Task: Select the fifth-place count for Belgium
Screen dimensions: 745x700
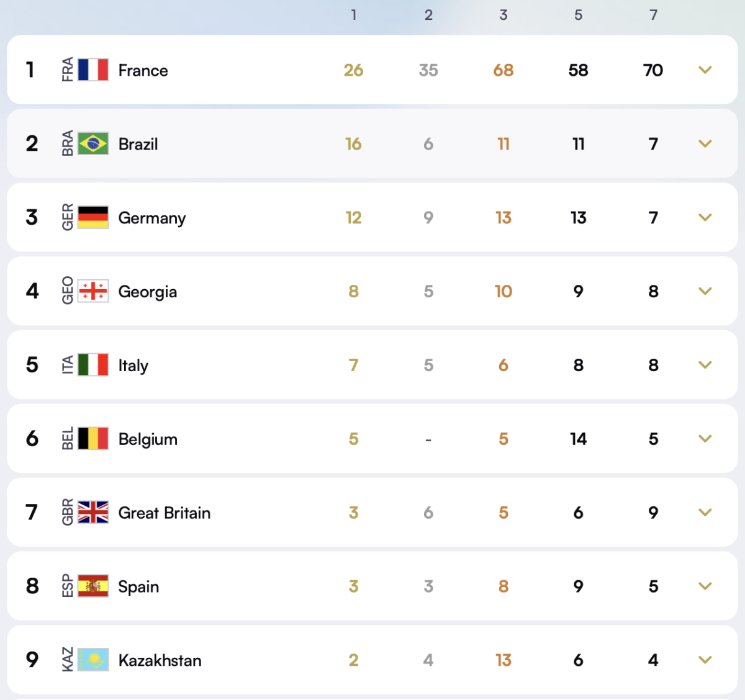Action: click(578, 439)
